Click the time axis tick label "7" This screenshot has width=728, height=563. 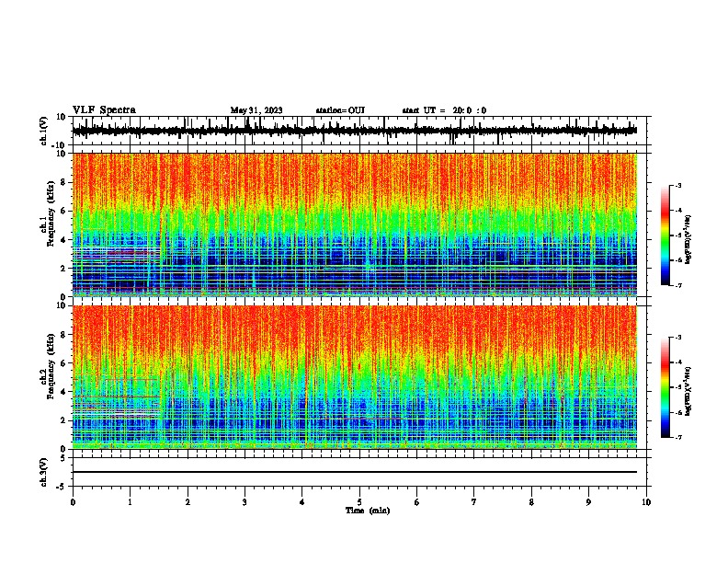coord(474,502)
